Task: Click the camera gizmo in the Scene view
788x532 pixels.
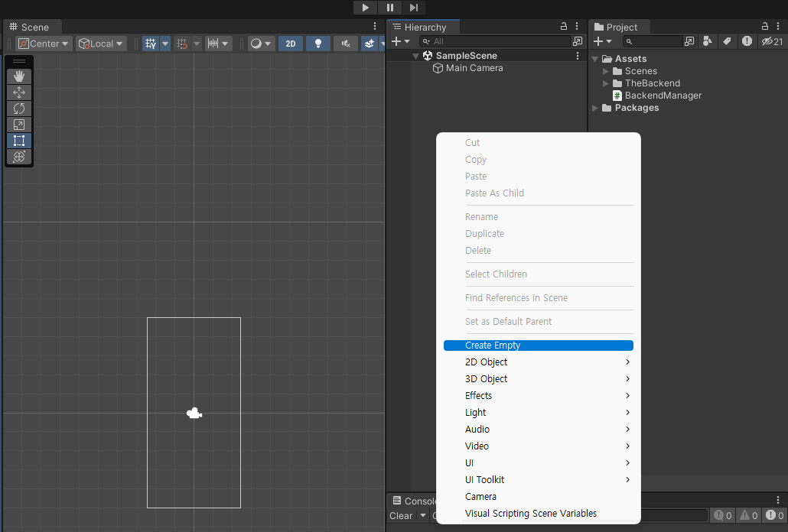Action: [194, 413]
